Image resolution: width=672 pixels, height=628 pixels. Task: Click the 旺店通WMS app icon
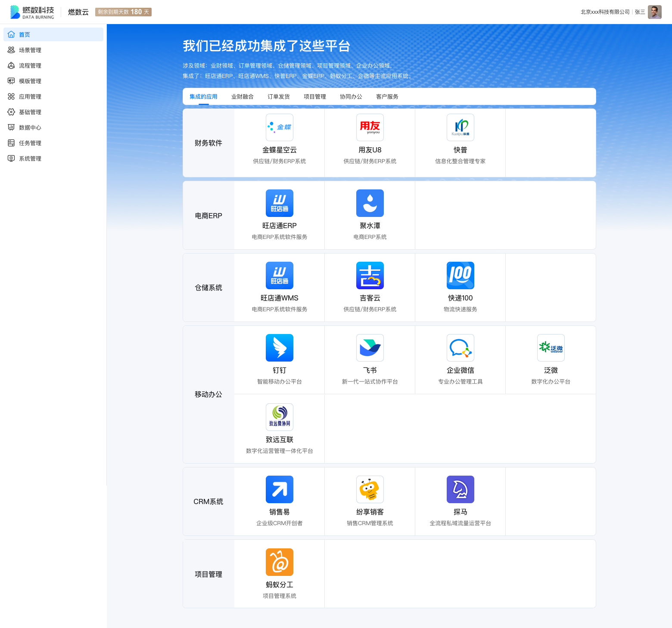280,275
